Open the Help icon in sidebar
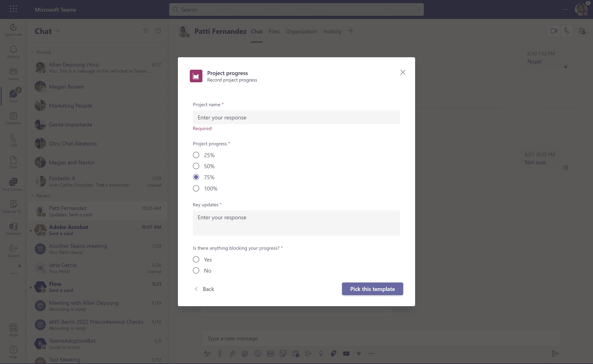Viewport: 593px width, 364px height. point(13,352)
